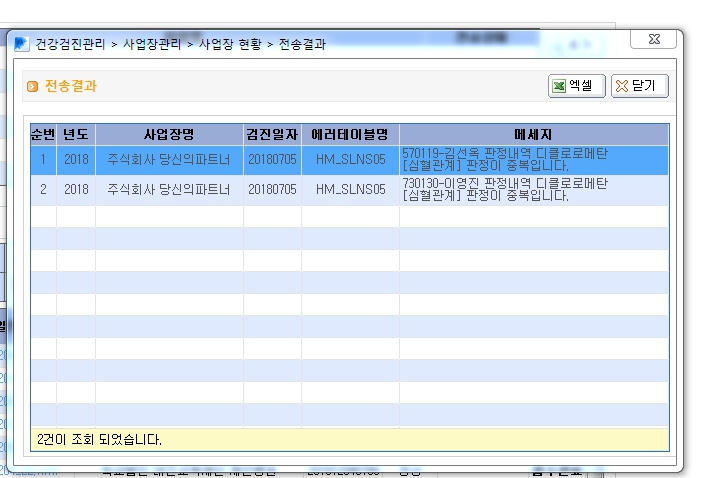Click the orange arrow icon beside 전송결과
The height and width of the screenshot is (478, 704).
pyautogui.click(x=32, y=86)
